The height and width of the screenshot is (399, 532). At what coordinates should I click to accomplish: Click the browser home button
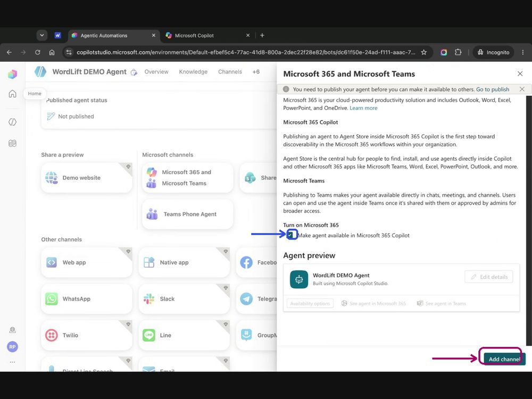click(52, 52)
